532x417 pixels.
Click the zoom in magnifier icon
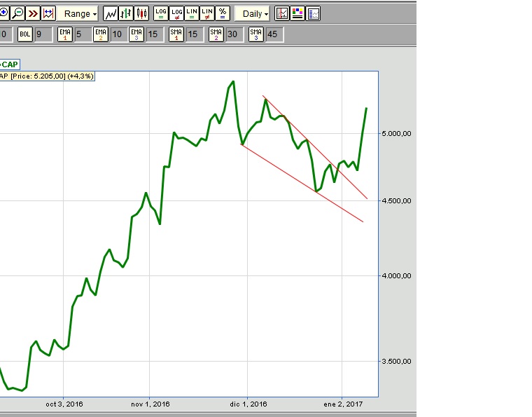pyautogui.click(x=3, y=13)
